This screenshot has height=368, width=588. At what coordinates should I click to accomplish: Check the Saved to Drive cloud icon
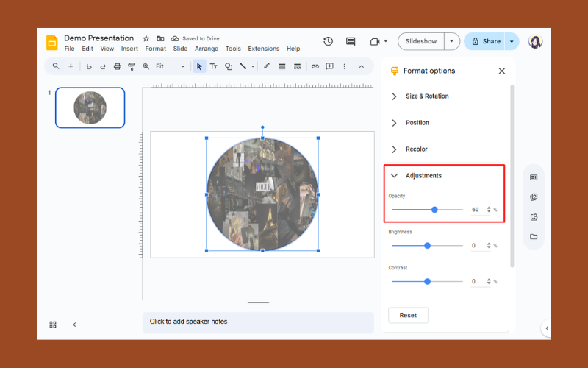175,38
